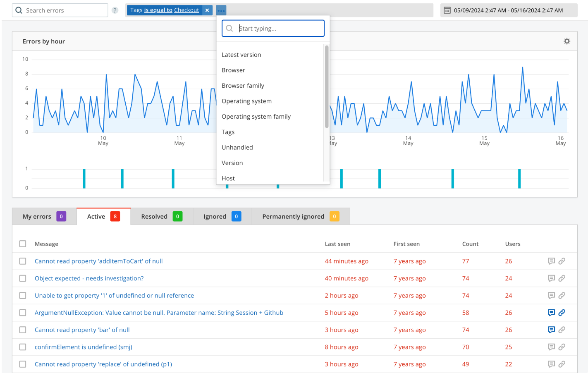This screenshot has width=588, height=373.
Task: Open the 'Object expected - needs investigation?' error
Action: tap(89, 278)
